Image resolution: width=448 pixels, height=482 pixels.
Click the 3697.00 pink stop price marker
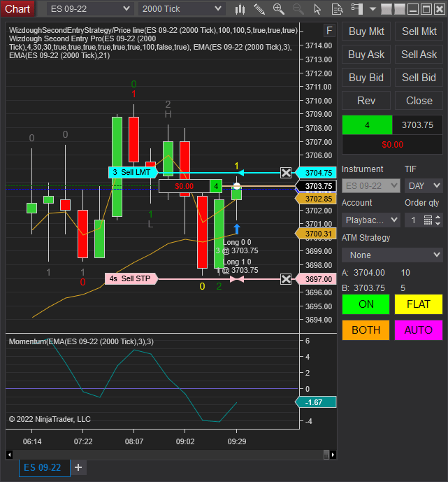317,279
